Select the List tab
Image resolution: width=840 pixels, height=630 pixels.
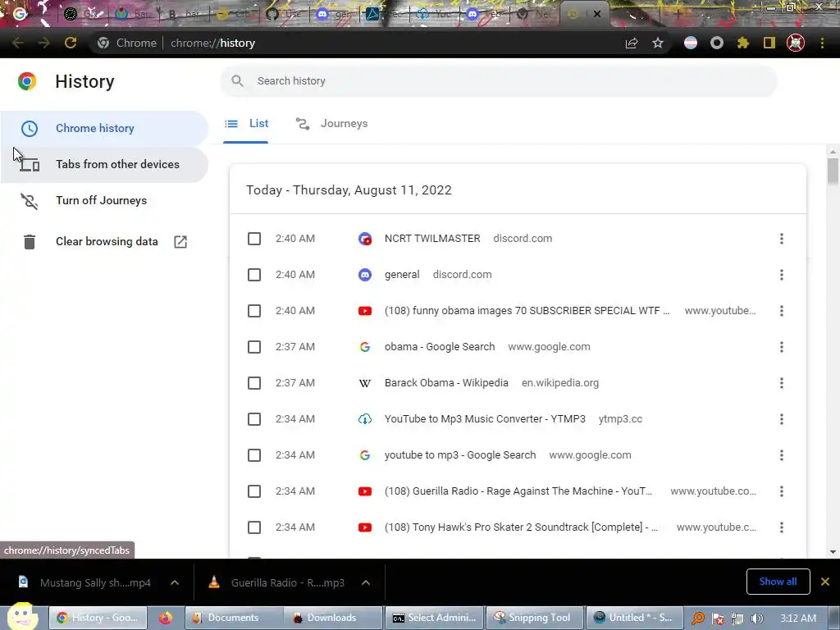tap(246, 124)
